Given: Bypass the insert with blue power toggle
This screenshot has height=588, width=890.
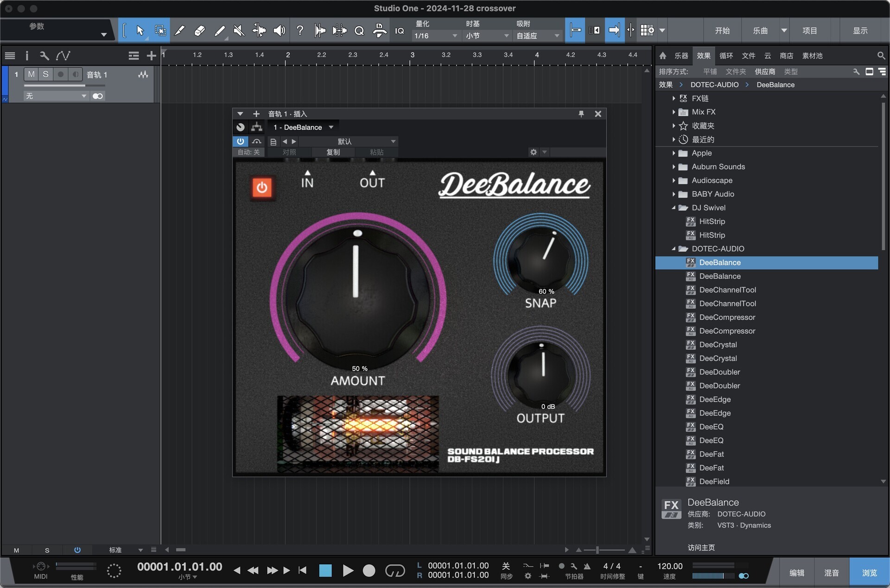Looking at the screenshot, I should tap(240, 141).
